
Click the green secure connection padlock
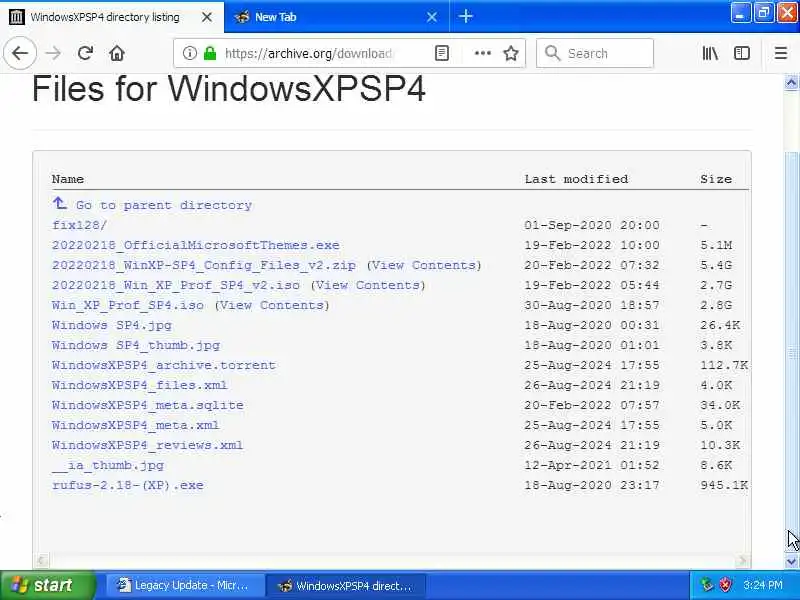[x=210, y=53]
